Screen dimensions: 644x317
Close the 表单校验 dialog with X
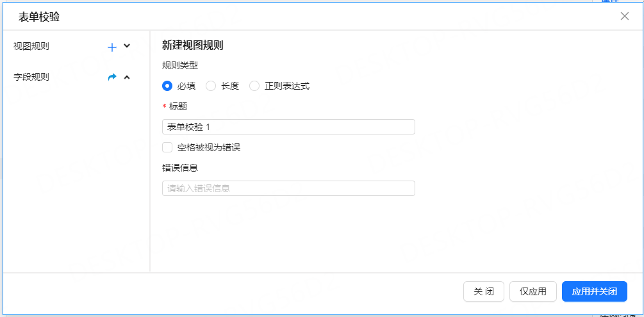tap(625, 16)
